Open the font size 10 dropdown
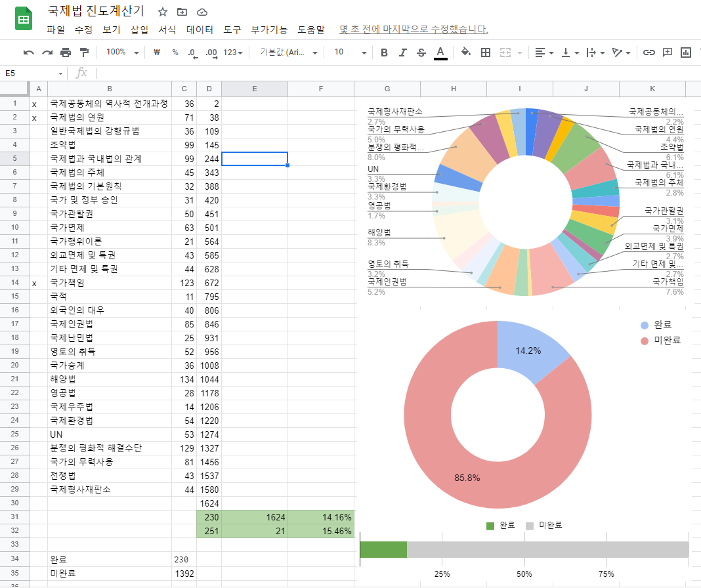The image size is (701, 588). coord(350,52)
